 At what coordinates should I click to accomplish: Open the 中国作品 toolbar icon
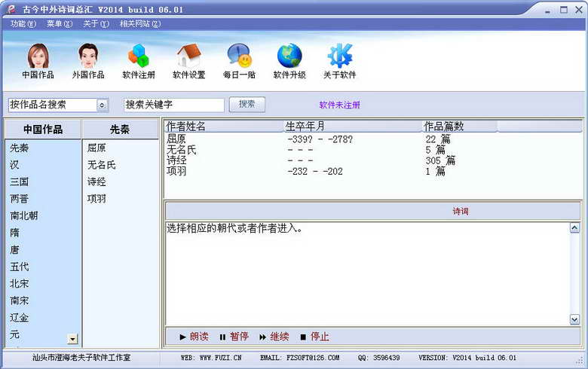point(38,61)
